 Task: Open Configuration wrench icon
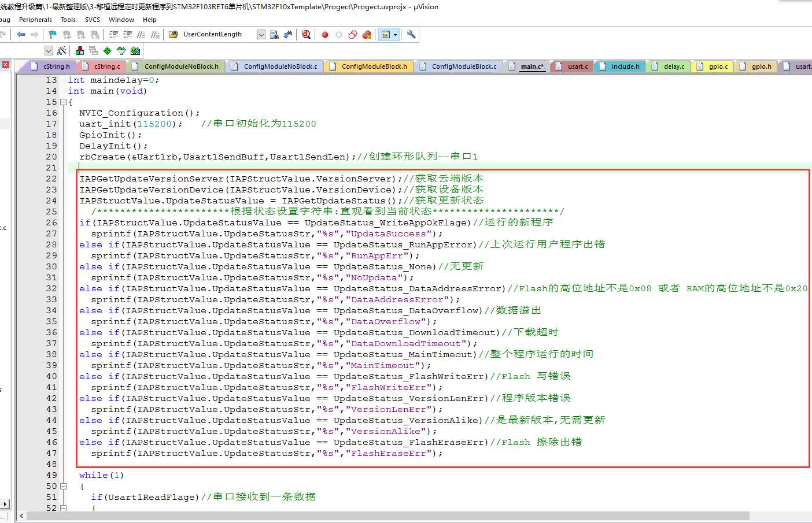point(411,35)
